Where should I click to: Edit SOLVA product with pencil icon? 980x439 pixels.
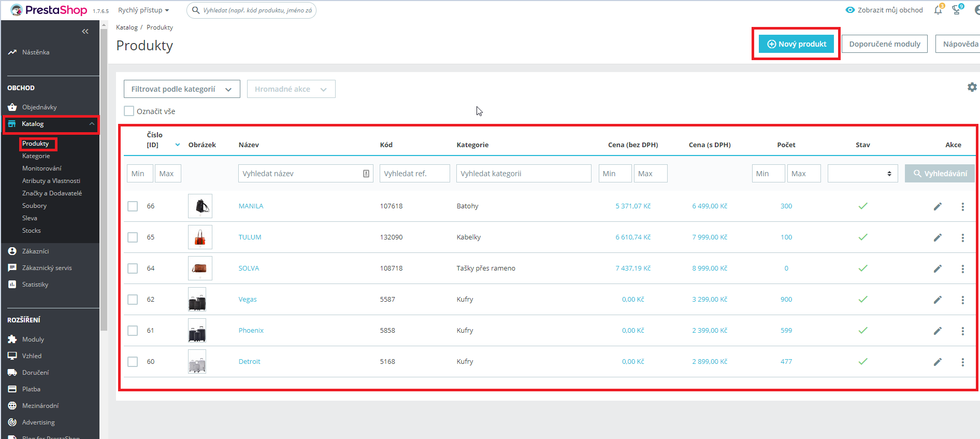point(938,268)
